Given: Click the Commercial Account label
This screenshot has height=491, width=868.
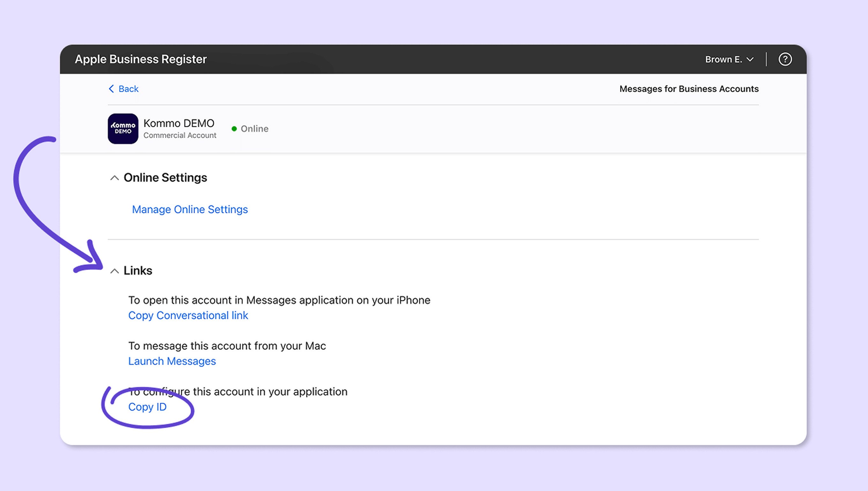Looking at the screenshot, I should point(180,135).
